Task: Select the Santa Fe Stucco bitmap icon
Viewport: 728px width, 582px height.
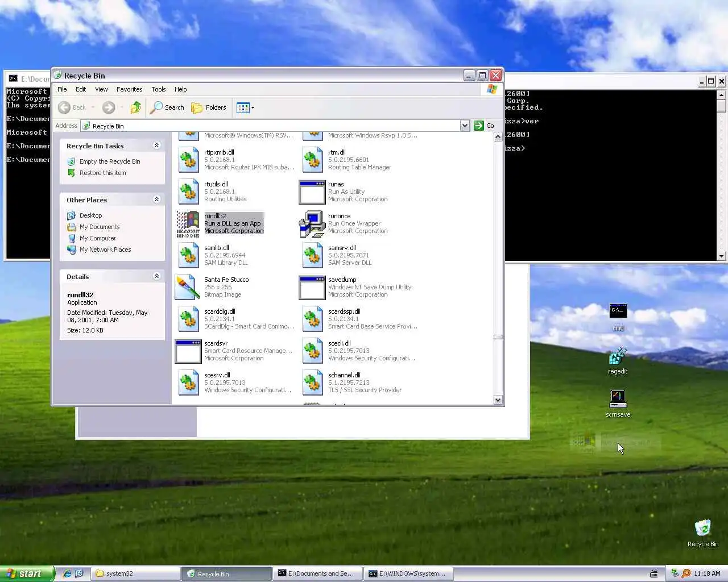Action: [187, 288]
